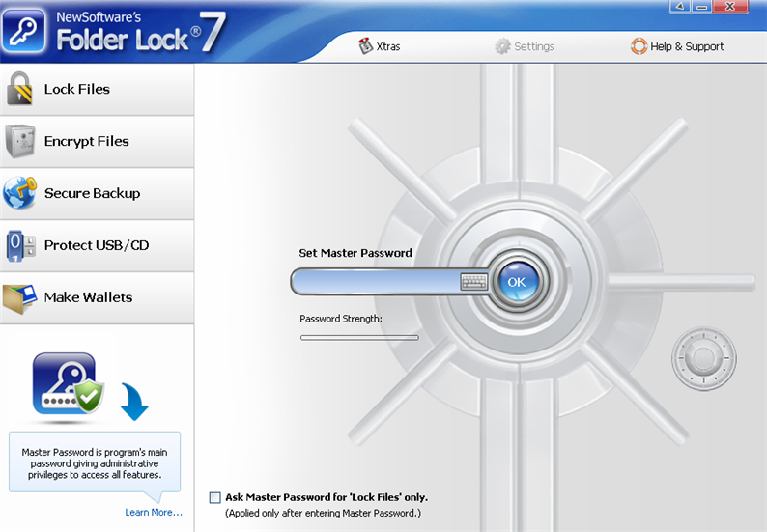Follow the Learn More... link
The image size is (767, 532).
point(154,513)
